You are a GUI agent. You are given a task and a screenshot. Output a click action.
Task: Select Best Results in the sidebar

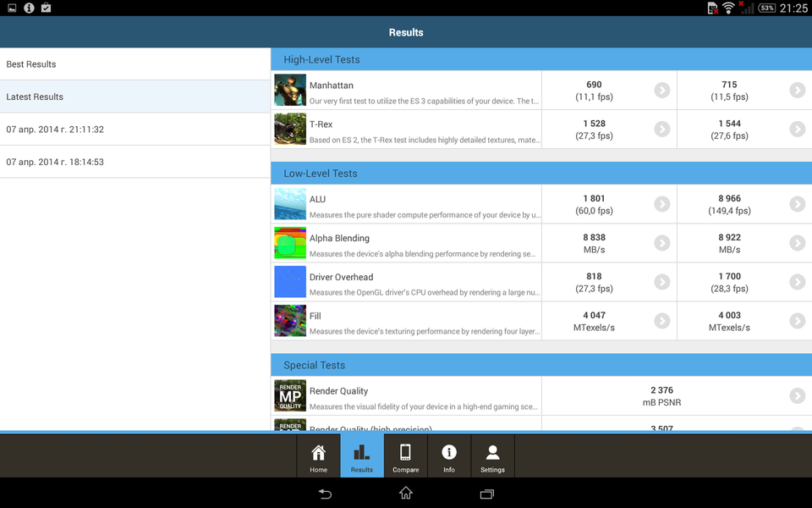pyautogui.click(x=135, y=64)
